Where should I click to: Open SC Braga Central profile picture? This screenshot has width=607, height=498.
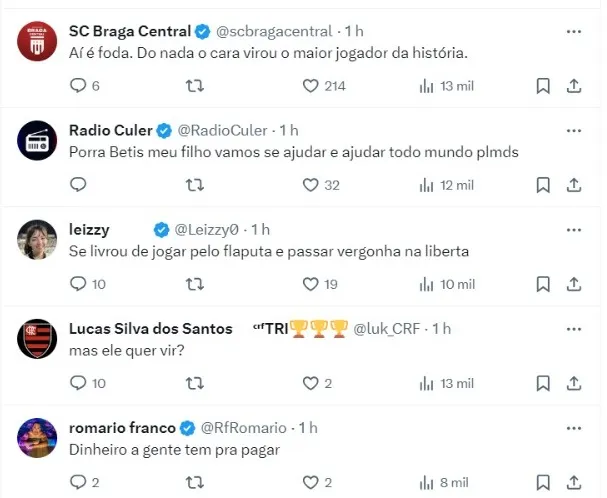37,40
